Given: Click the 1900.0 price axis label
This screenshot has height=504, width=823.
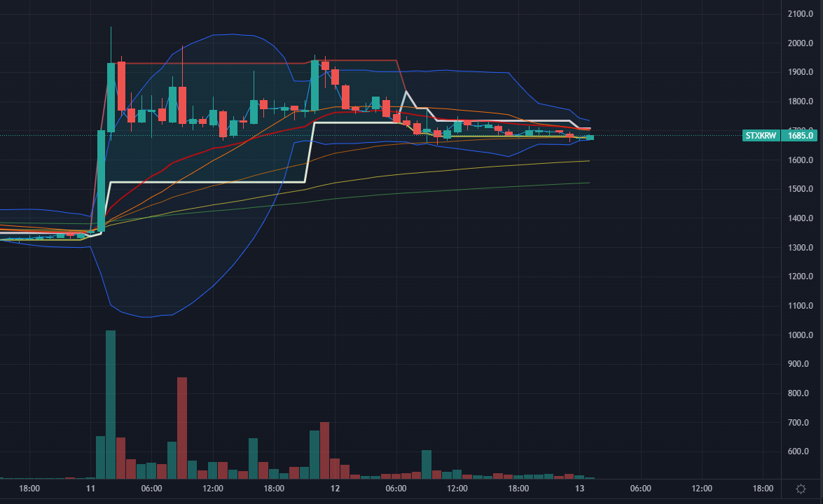Looking at the screenshot, I should [x=800, y=72].
